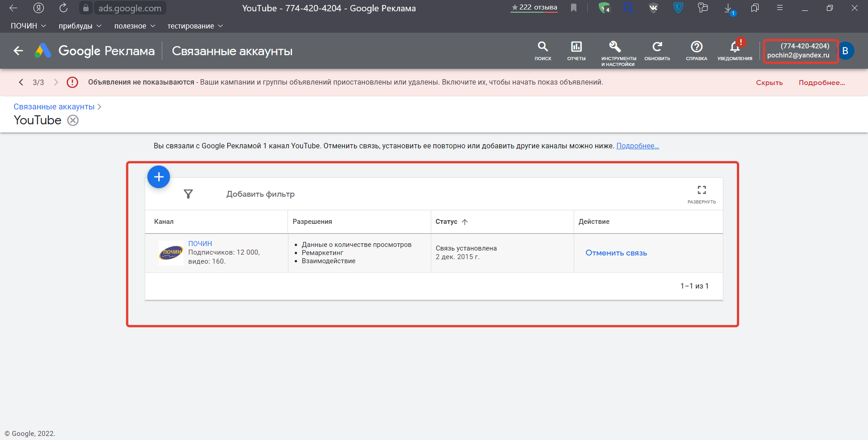Click Отменить связь for ПОЧИН channel
Screen dimensions: 868x440
pos(616,253)
